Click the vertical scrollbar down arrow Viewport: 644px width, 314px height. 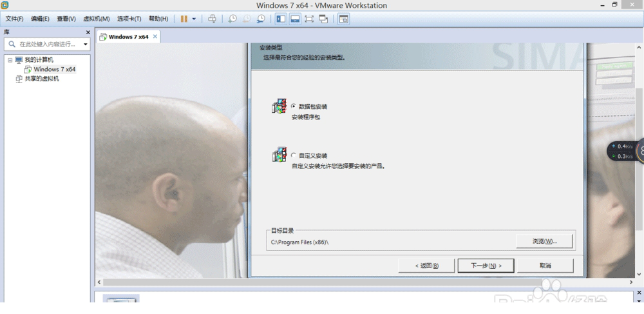639,274
